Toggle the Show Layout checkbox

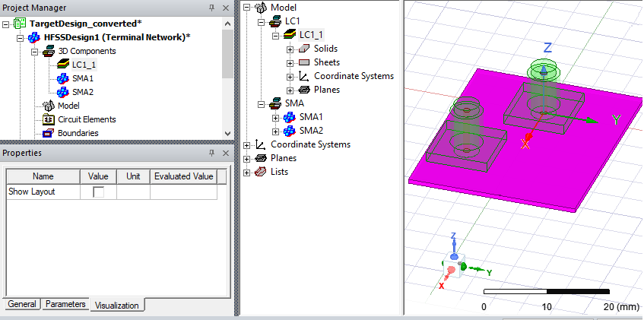(x=98, y=192)
